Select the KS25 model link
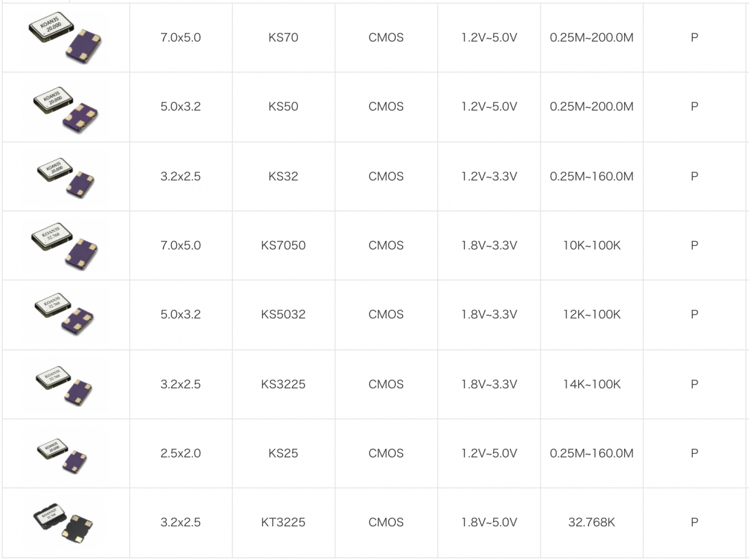 pyautogui.click(x=283, y=453)
